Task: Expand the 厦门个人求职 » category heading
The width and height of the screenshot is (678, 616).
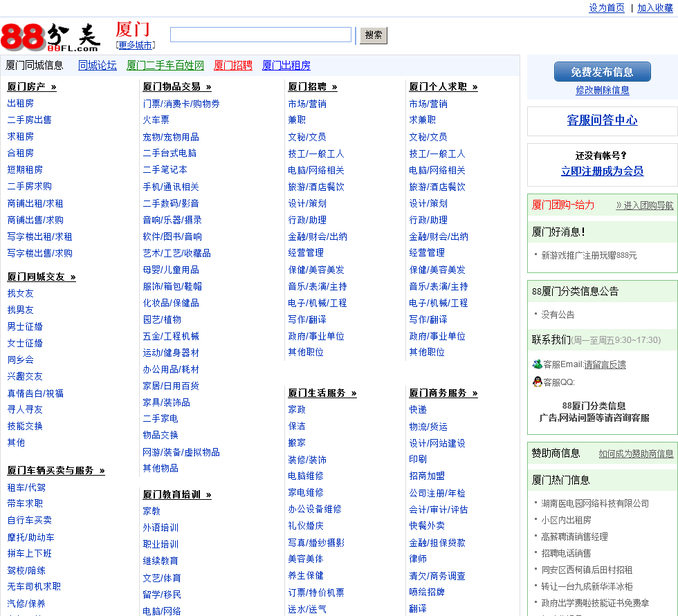Action: pos(443,87)
